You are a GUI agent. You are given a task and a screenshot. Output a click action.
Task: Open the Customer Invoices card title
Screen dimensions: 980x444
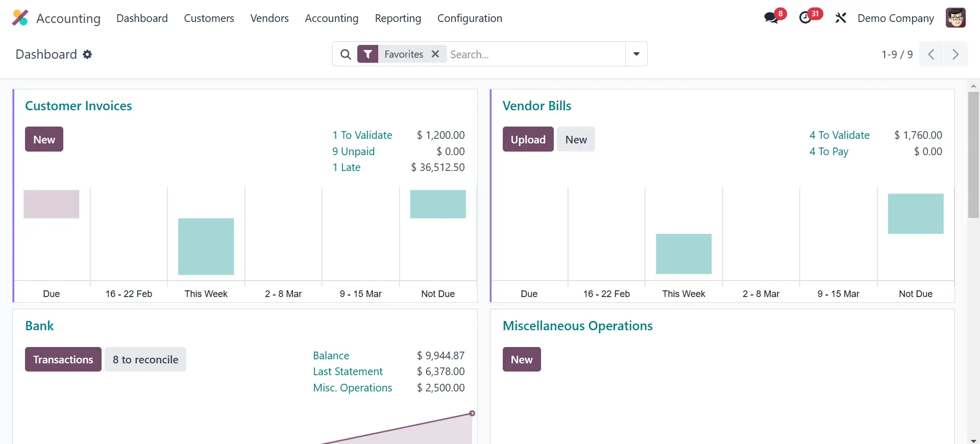(79, 106)
